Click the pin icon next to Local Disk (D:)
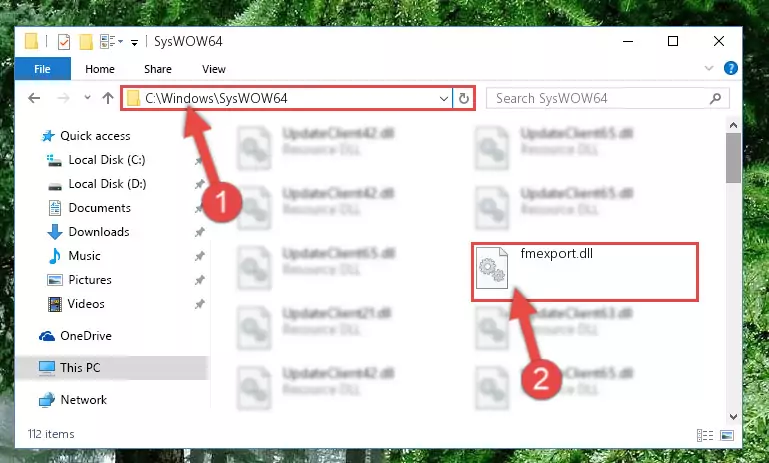Screen dimensions: 769x463 point(199,184)
